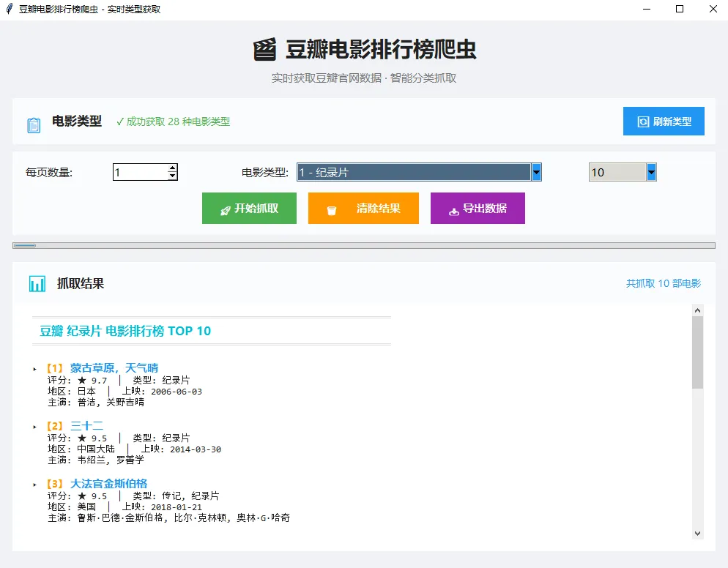Click the export icon on the 导出数据 button
Image resolution: width=728 pixels, height=568 pixels.
pyautogui.click(x=453, y=211)
